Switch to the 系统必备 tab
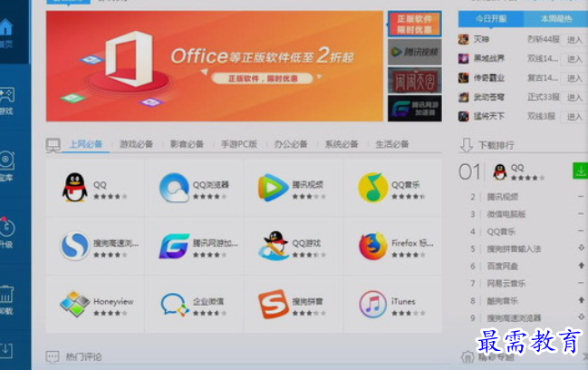 [x=342, y=144]
